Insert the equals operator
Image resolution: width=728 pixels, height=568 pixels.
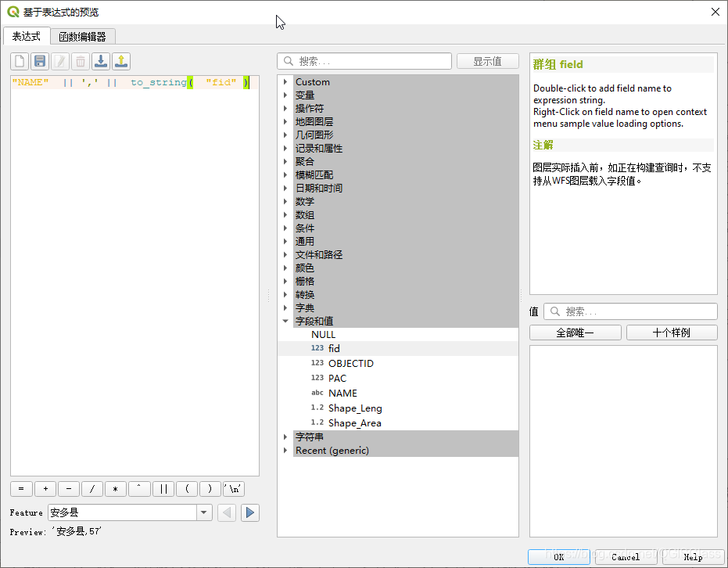(21, 489)
